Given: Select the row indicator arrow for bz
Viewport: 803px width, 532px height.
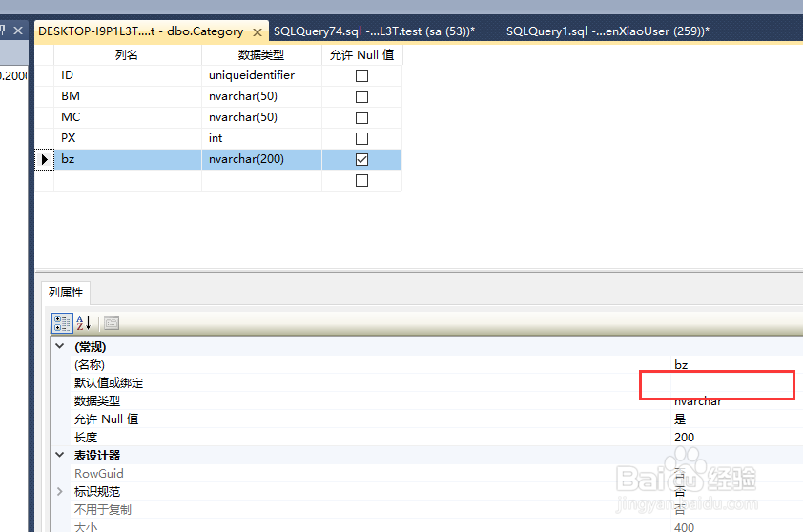Looking at the screenshot, I should tap(45, 160).
